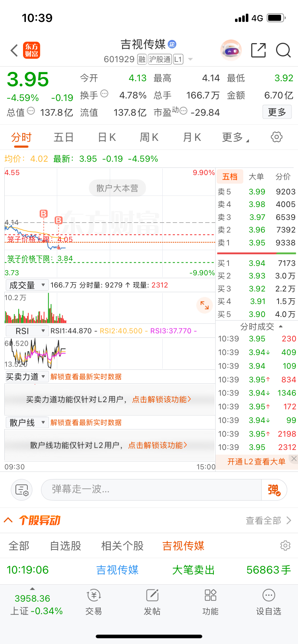Tap 买5 price 3.90 row

(x=257, y=314)
